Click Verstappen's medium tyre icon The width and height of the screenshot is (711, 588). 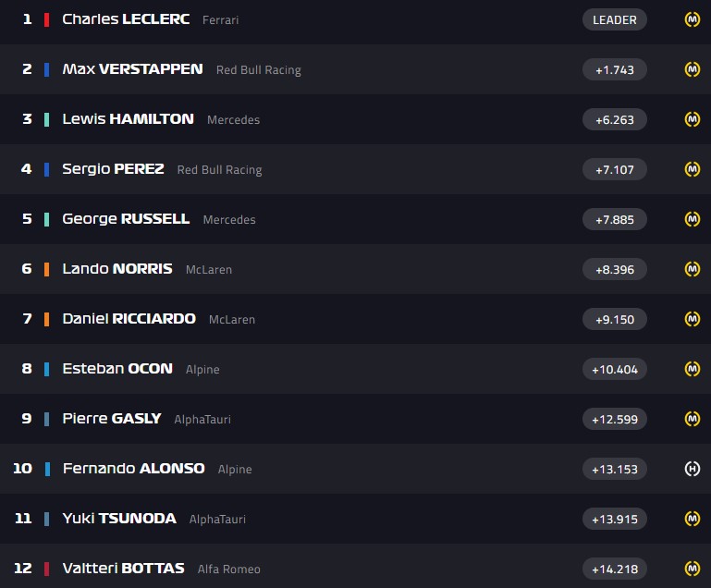692,69
